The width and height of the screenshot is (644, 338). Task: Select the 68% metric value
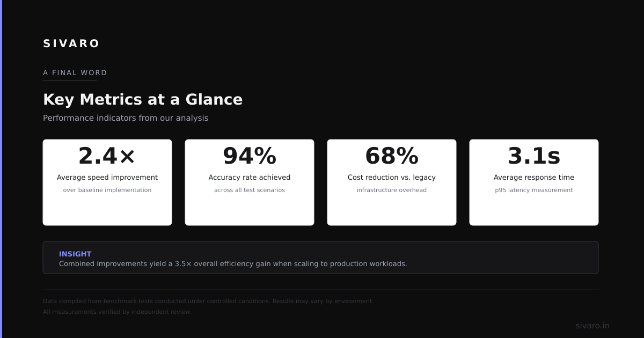click(392, 156)
